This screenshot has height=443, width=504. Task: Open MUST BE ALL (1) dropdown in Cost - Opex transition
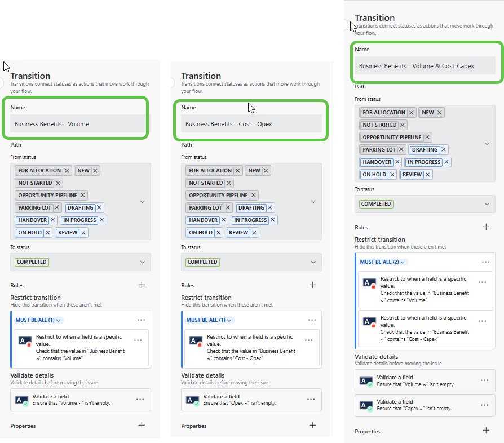[x=209, y=320]
